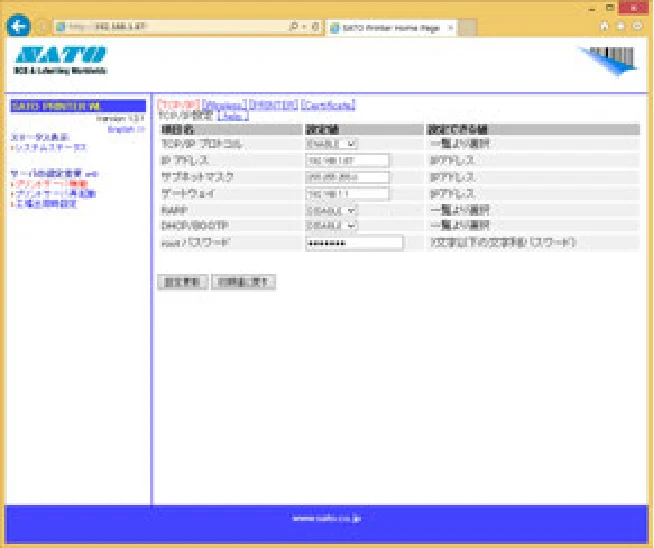Click the settings update button
The width and height of the screenshot is (654, 548).
tap(182, 282)
